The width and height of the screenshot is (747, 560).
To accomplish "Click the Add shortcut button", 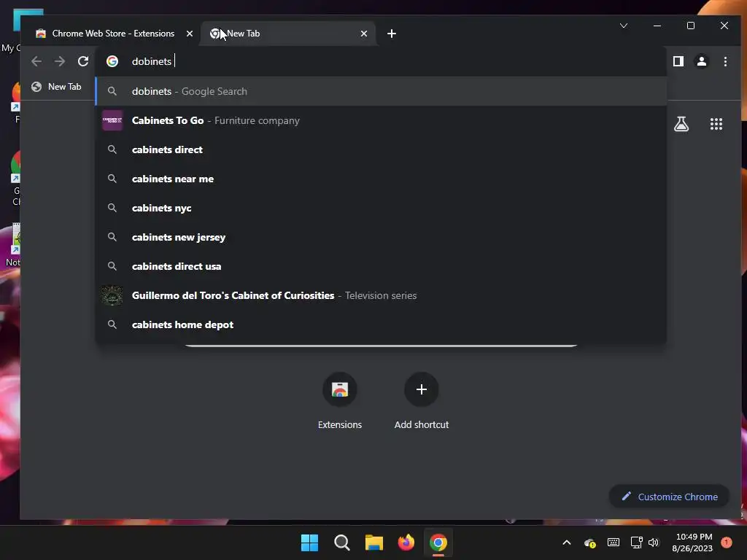I will tap(421, 401).
